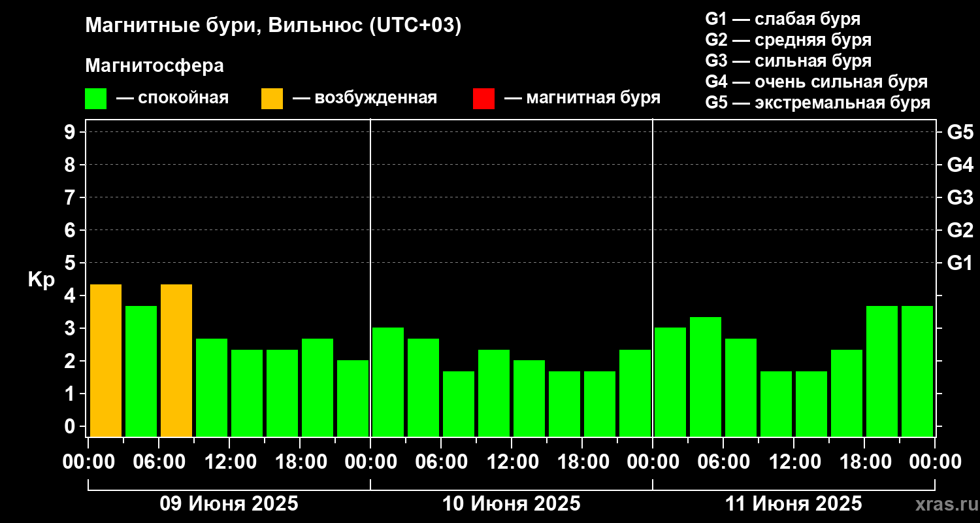980x523 pixels.
Task: Click the right-axis 'G1' level label
Action: tap(960, 263)
